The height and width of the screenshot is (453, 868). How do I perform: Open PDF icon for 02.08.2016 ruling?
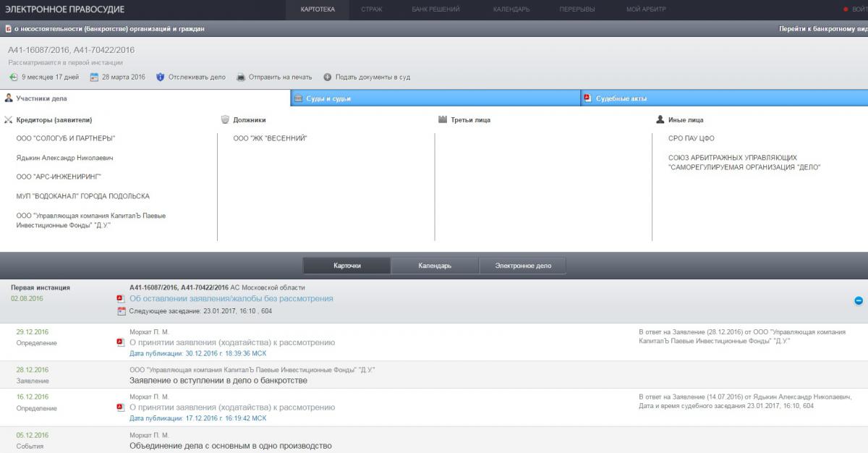122,299
